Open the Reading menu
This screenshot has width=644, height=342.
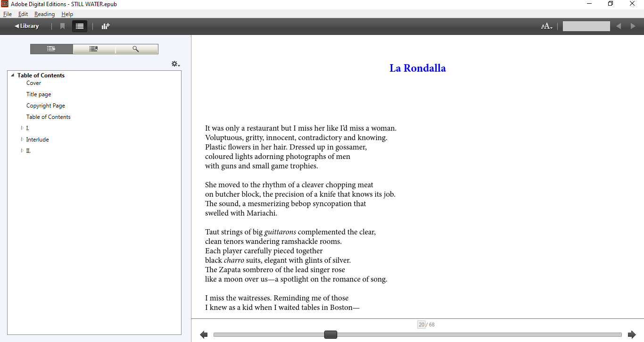click(44, 14)
